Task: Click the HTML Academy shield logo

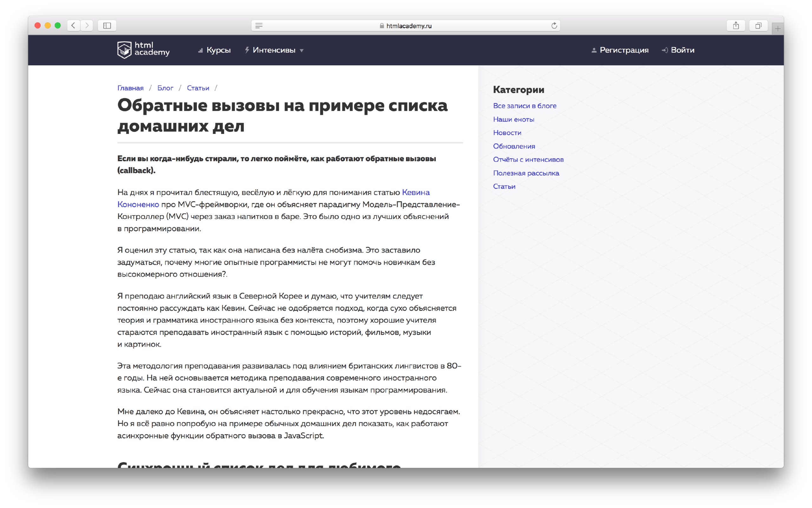Action: [124, 50]
